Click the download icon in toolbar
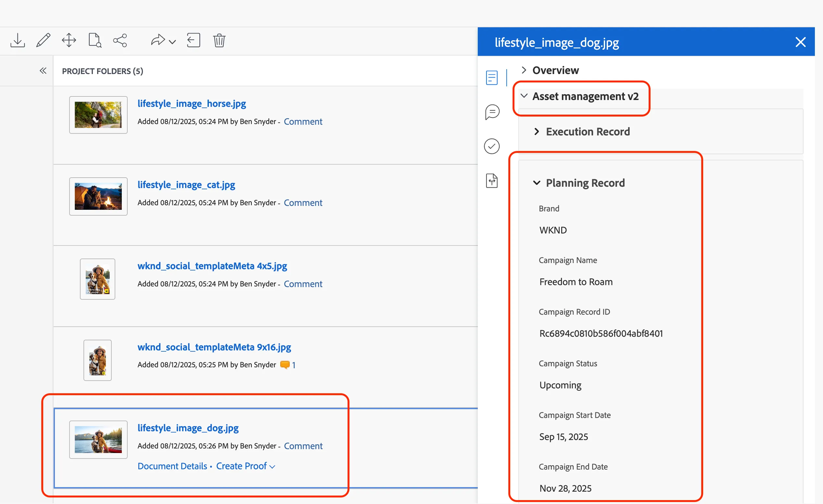The image size is (823, 504). pos(17,41)
